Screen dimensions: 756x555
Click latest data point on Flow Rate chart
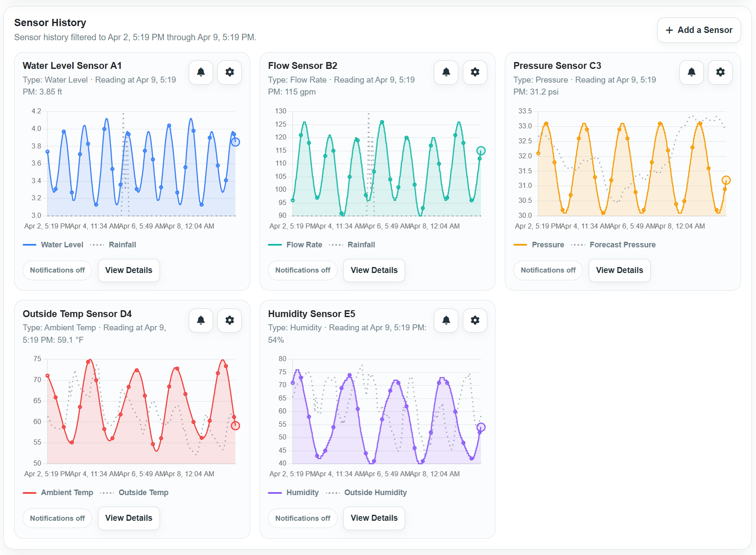[x=481, y=151]
